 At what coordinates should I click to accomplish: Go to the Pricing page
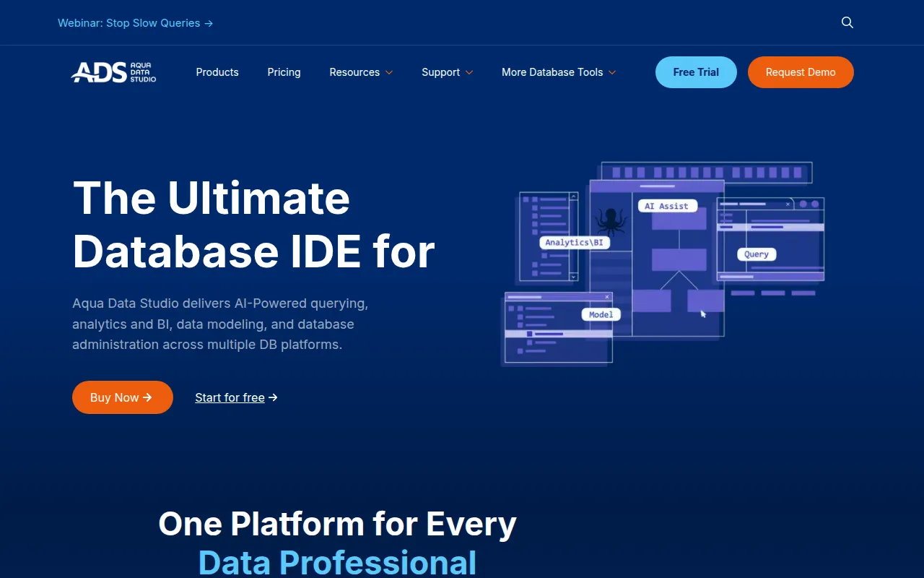pyautogui.click(x=284, y=72)
